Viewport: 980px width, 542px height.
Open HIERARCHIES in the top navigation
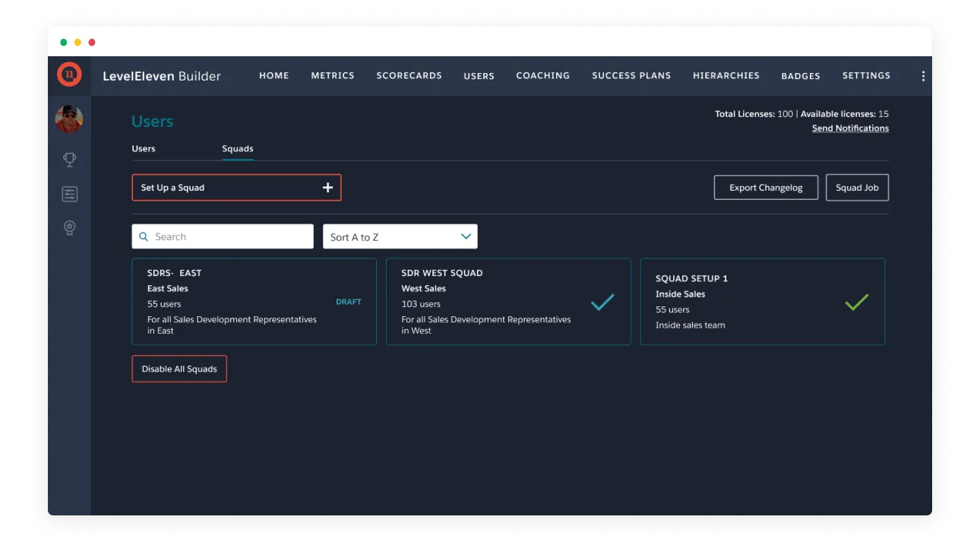726,76
